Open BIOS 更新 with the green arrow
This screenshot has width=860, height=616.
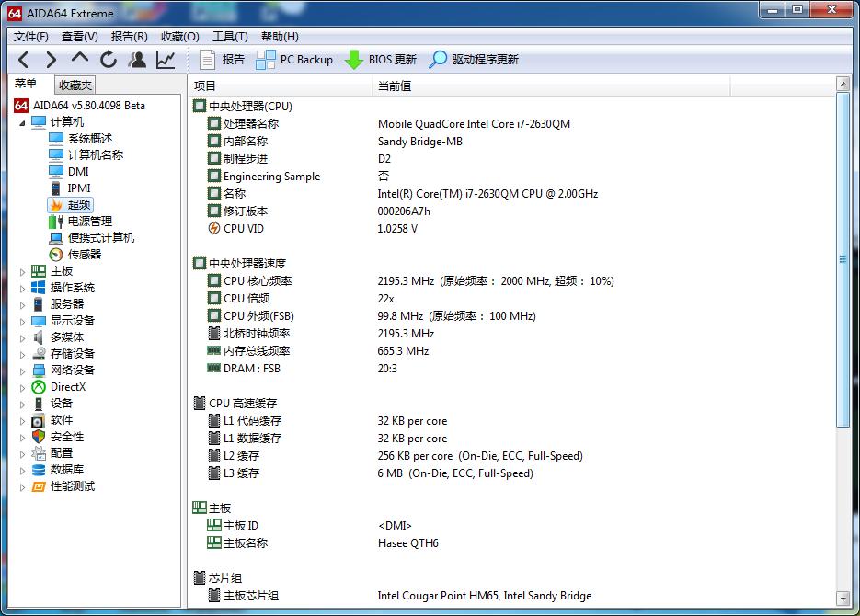[x=381, y=60]
